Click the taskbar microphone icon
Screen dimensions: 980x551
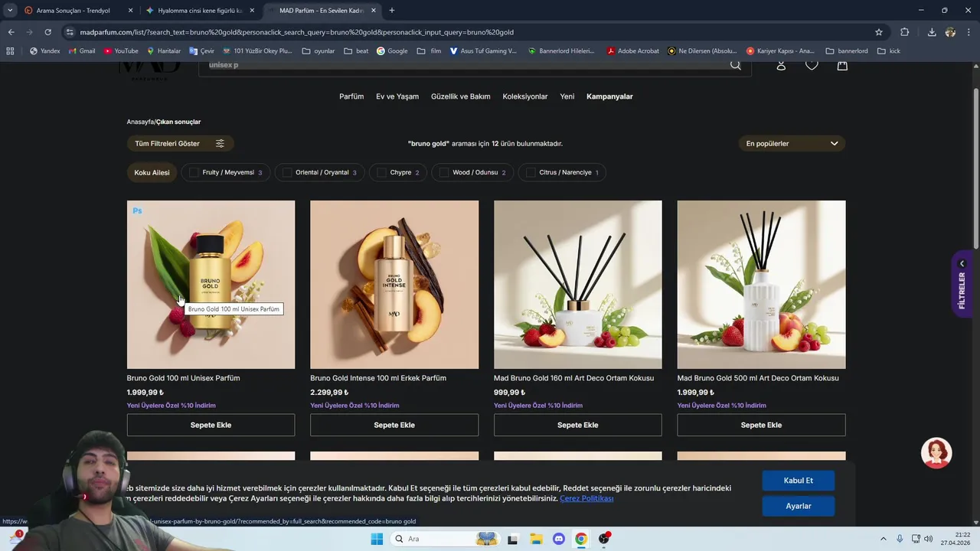pos(900,539)
